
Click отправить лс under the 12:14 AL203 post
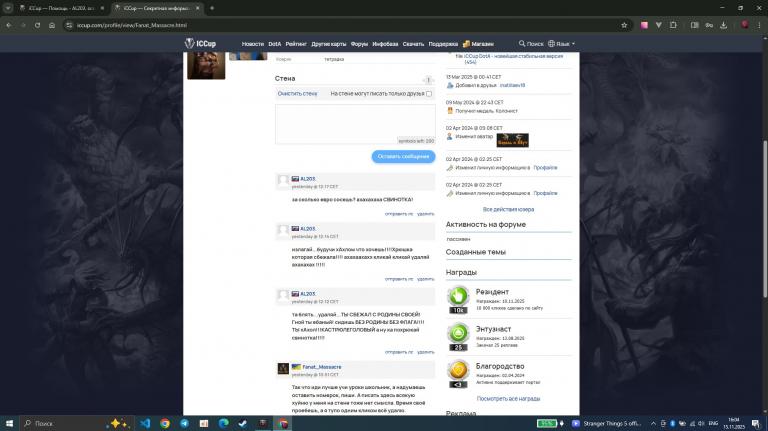click(x=399, y=279)
